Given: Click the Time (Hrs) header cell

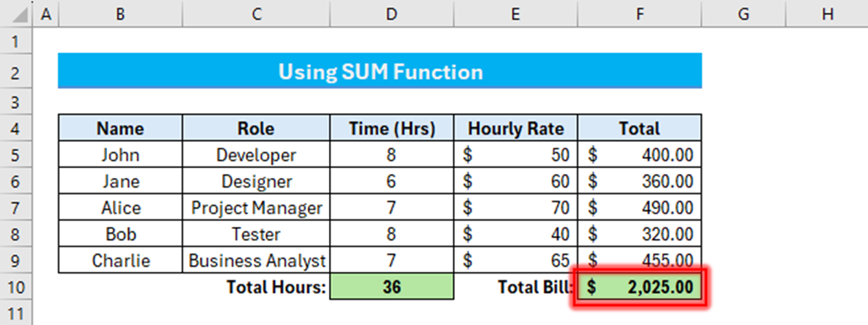Looking at the screenshot, I should (391, 128).
